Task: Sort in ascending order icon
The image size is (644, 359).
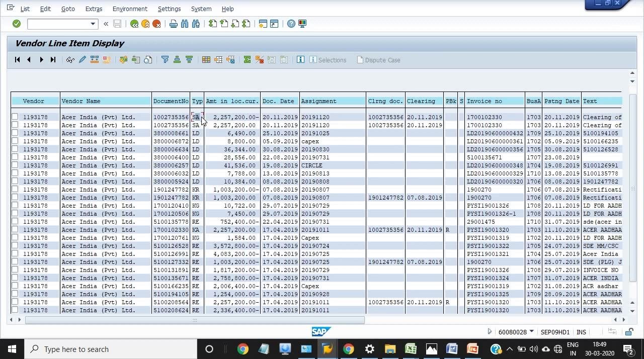Action: tap(177, 60)
